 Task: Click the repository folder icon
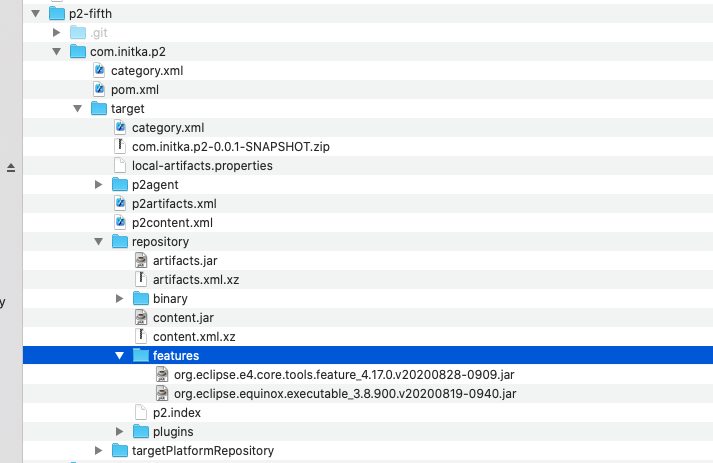click(x=120, y=242)
